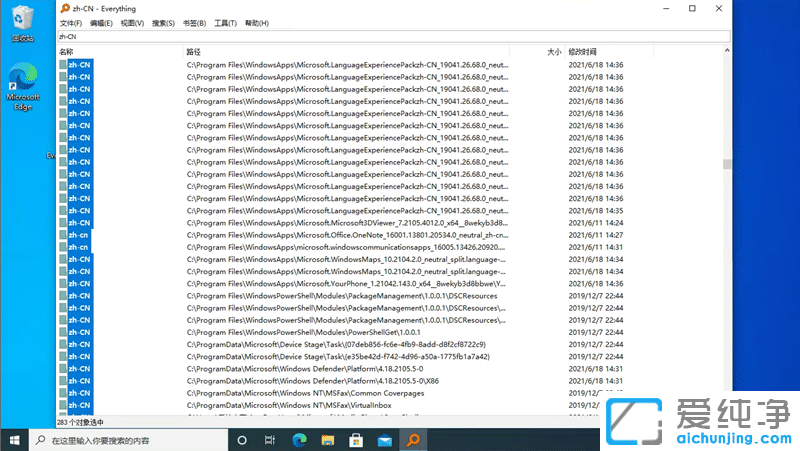Screen dimensions: 800x451
Task: Open Task View on the taskbar
Action: pyautogui.click(x=270, y=440)
